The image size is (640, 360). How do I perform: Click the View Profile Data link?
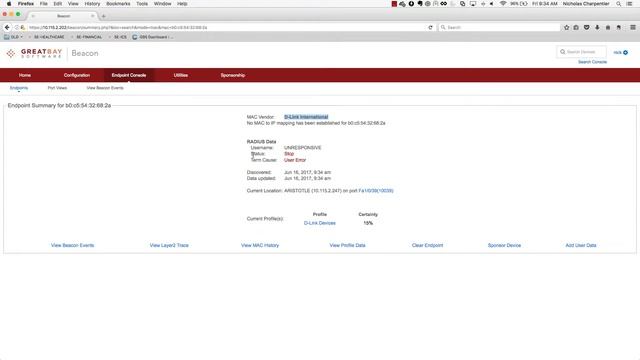pyautogui.click(x=347, y=245)
